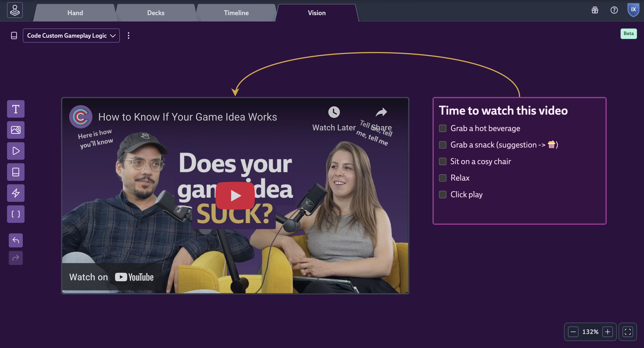The height and width of the screenshot is (348, 644).
Task: Switch to the Decks tab
Action: point(156,13)
